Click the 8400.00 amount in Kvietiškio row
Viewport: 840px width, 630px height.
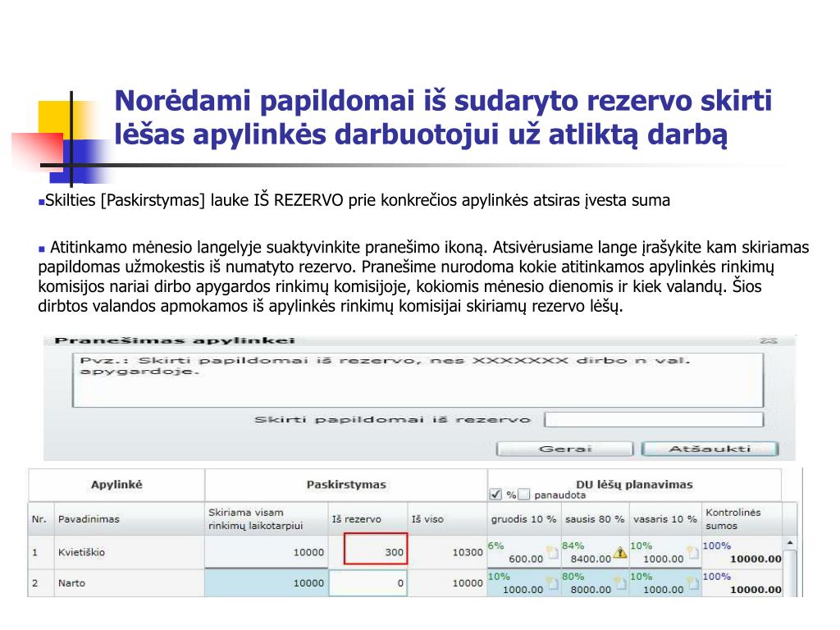pyautogui.click(x=591, y=559)
